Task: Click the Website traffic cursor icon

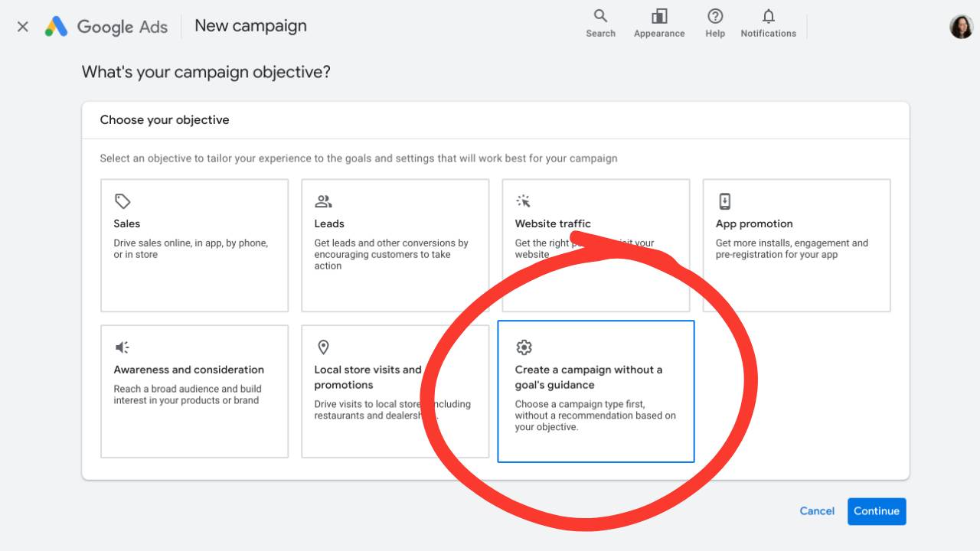Action: [x=524, y=201]
